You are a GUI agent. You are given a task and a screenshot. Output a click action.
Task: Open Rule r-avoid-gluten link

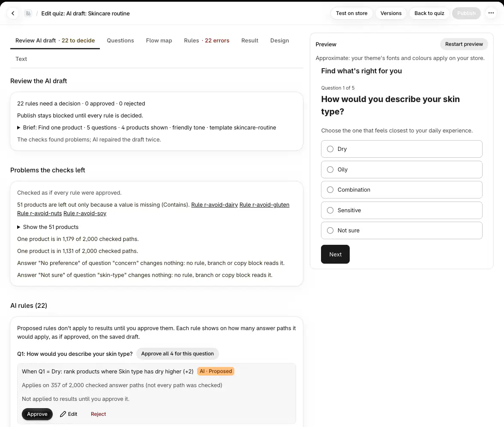[264, 205]
